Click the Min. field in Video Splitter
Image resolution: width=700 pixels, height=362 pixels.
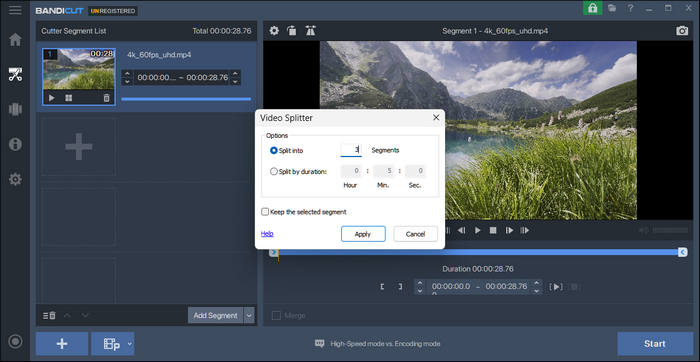coord(384,171)
